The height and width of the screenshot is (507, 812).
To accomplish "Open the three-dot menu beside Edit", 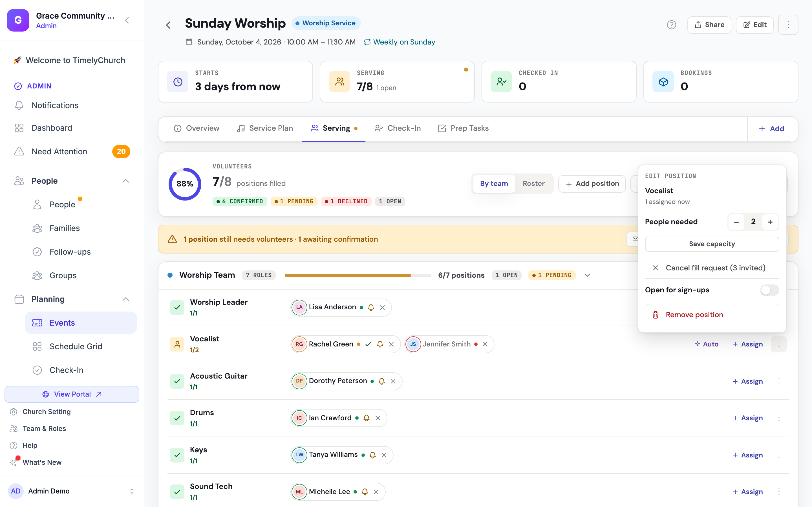I will point(788,25).
